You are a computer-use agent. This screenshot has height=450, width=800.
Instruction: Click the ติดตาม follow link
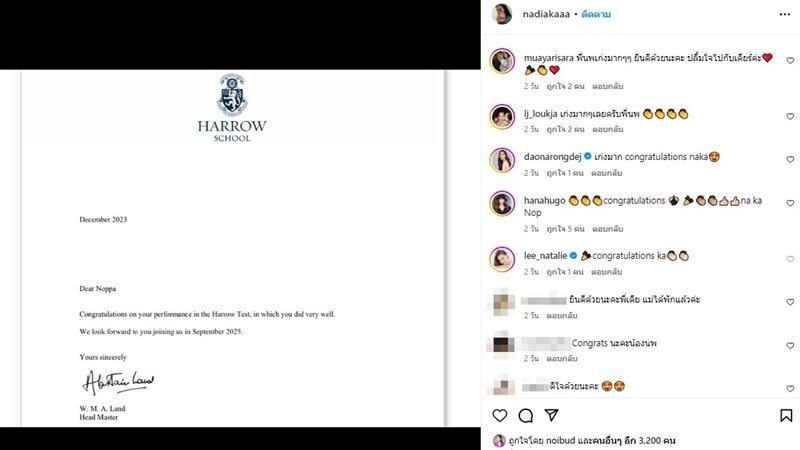point(596,14)
